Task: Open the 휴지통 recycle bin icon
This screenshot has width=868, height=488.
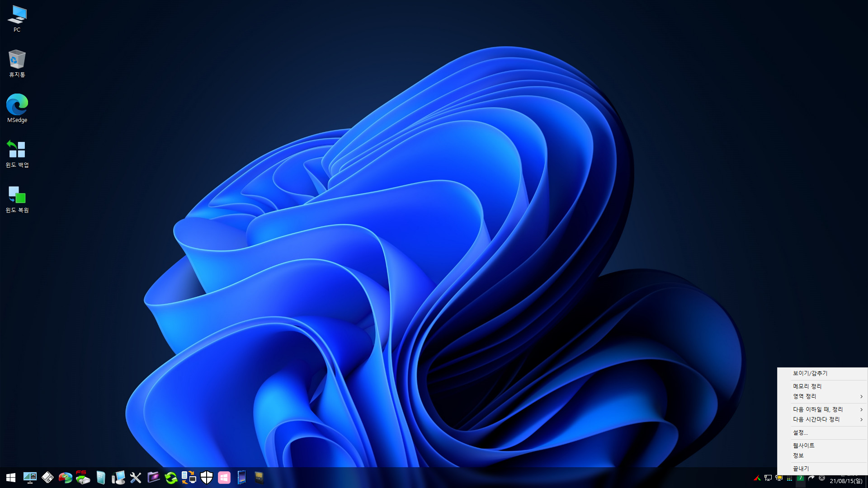Action: 17,64
